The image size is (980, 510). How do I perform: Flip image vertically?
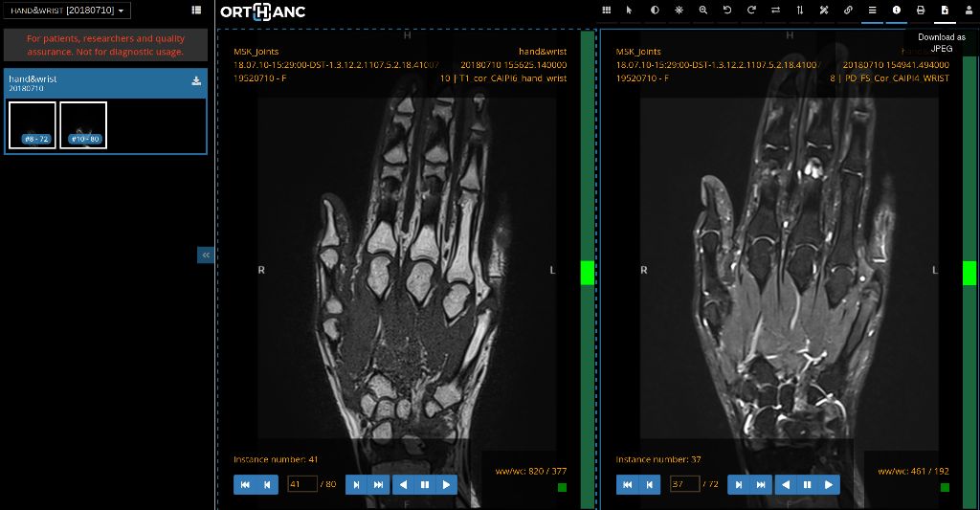point(800,11)
